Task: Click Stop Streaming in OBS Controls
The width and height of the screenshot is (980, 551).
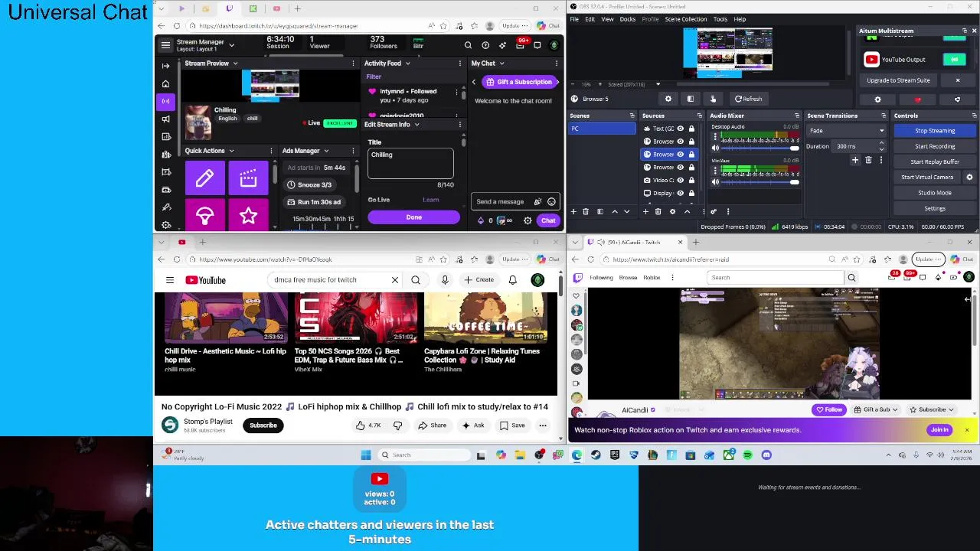Action: point(935,131)
